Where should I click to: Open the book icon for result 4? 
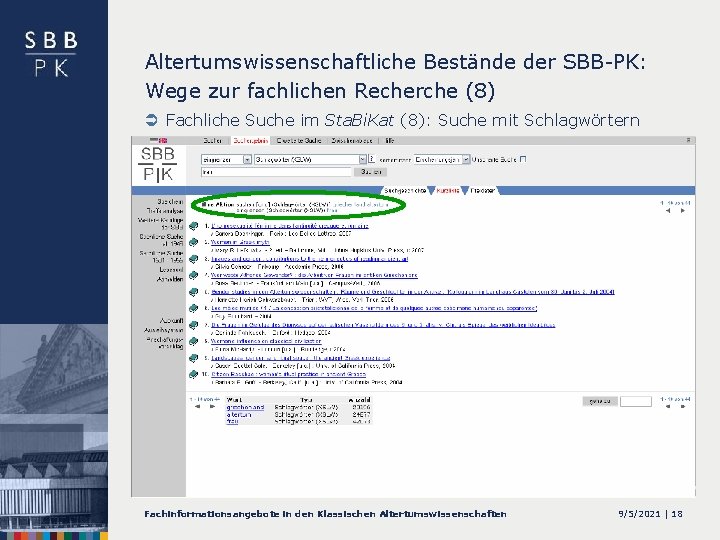point(193,276)
